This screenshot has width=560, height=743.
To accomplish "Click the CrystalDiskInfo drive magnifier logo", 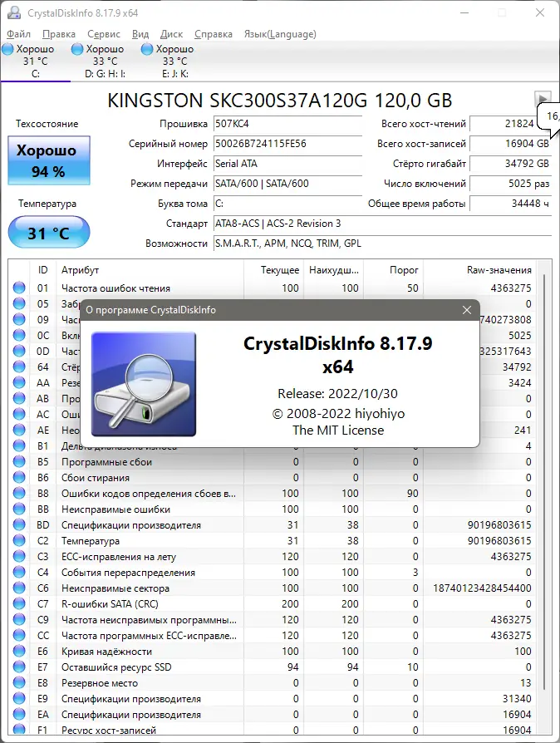I will (144, 384).
